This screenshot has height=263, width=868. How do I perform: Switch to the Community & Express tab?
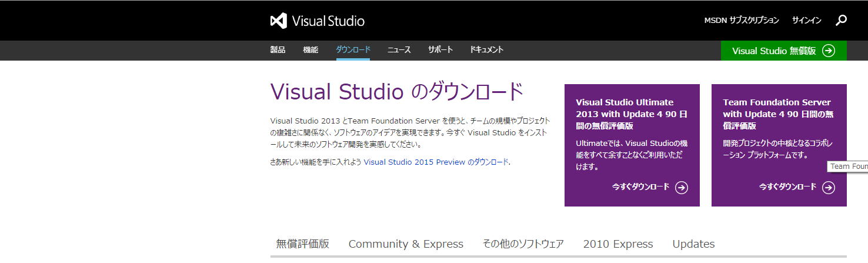pyautogui.click(x=406, y=244)
